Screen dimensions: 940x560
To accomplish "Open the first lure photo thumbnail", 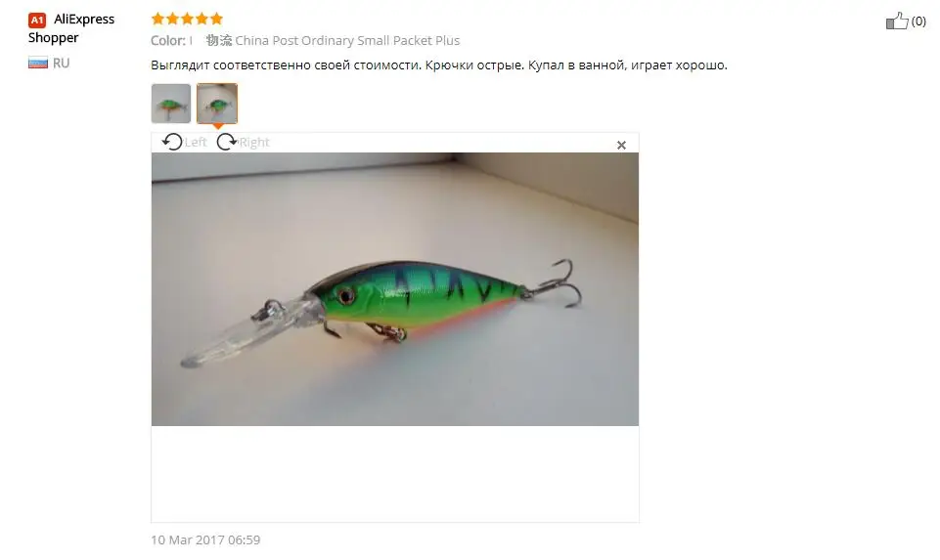I will pos(171,104).
